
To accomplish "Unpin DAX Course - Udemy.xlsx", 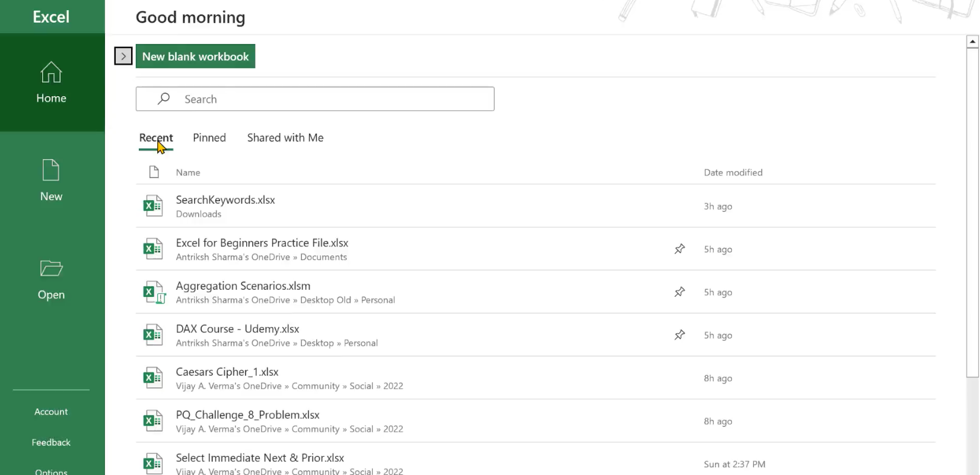I will click(680, 335).
